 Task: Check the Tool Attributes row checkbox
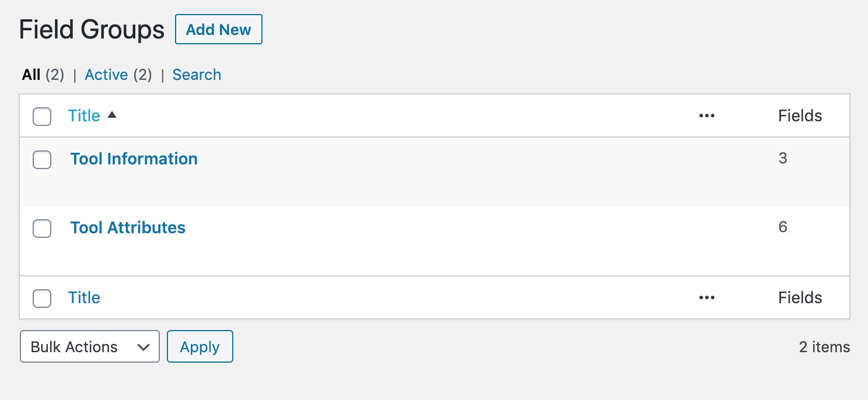click(41, 229)
